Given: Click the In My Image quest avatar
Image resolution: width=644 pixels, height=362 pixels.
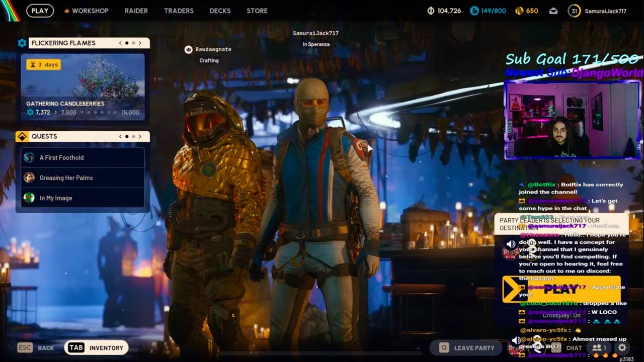Looking at the screenshot, I should [x=29, y=198].
